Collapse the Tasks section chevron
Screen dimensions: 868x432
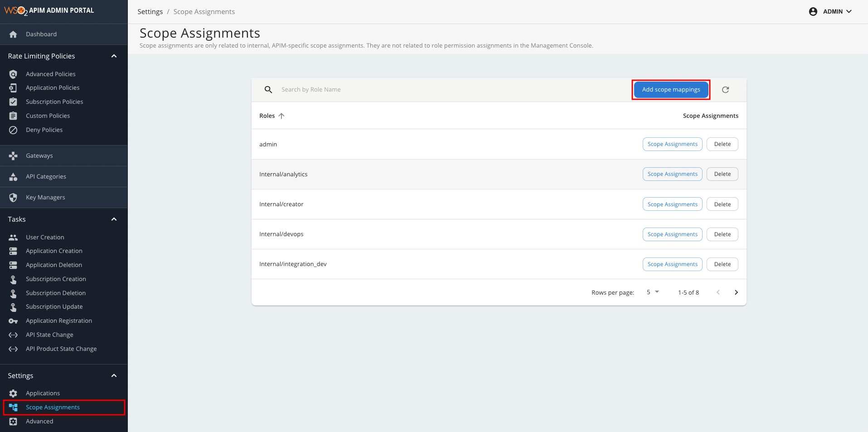pyautogui.click(x=114, y=219)
